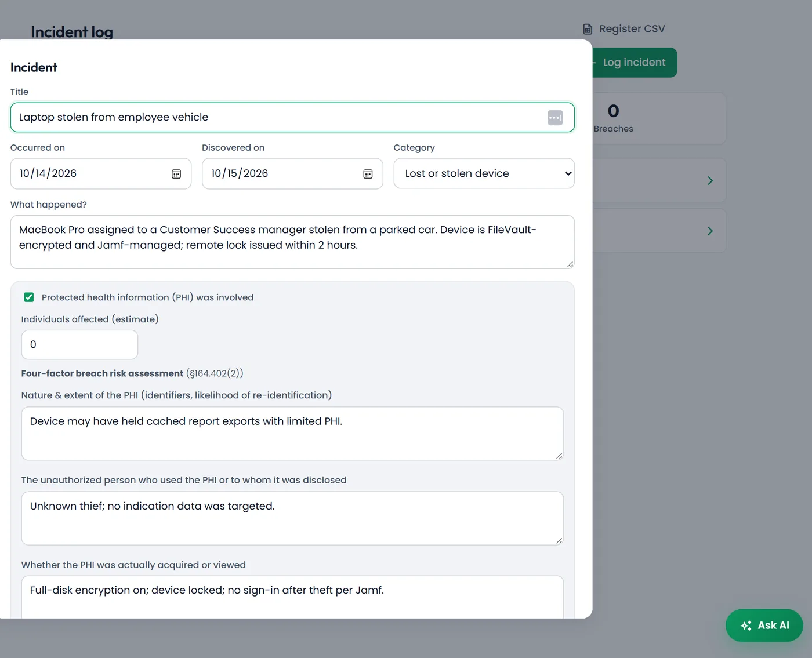Click the Protected health information label text
The height and width of the screenshot is (658, 812).
coord(147,297)
